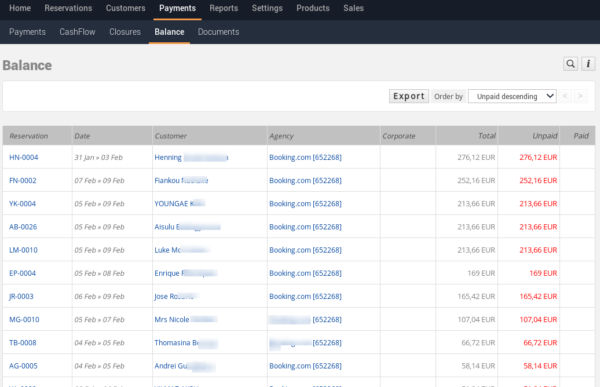Image resolution: width=600 pixels, height=387 pixels.
Task: Select date 31 Jan » 03 Feb
Action: [99, 157]
